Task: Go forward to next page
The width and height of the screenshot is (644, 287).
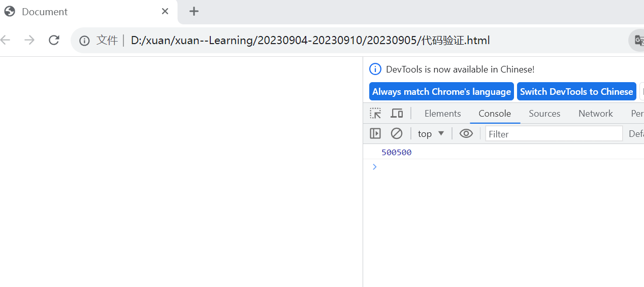Action: pyautogui.click(x=29, y=40)
